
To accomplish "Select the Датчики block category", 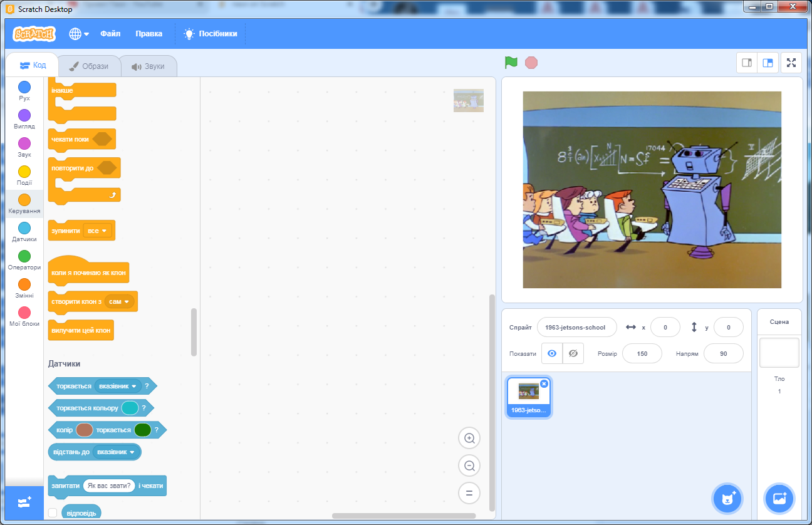I will 24,232.
